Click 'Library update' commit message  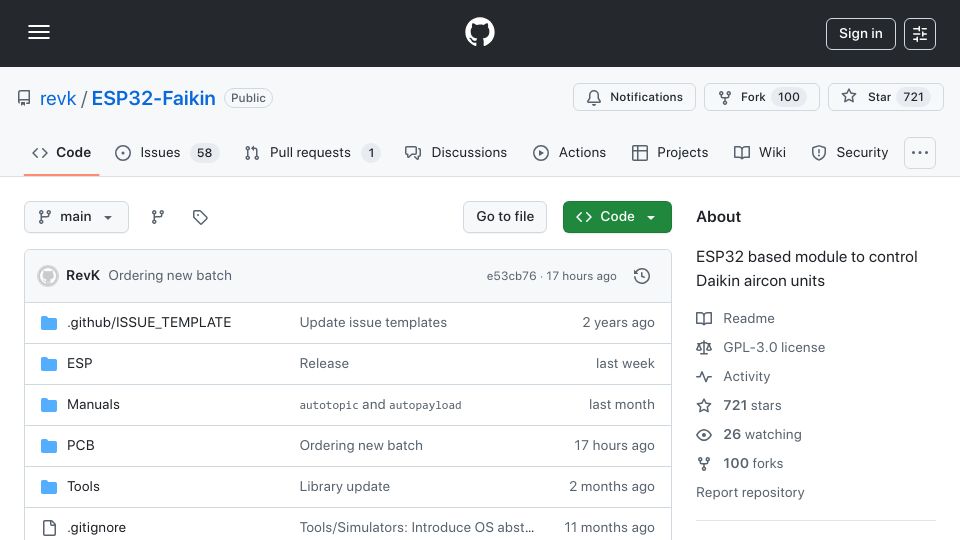click(x=345, y=487)
